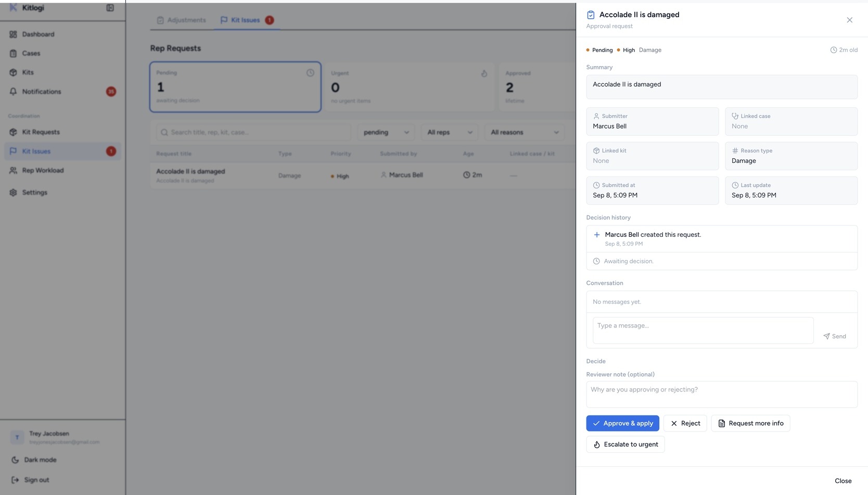Image resolution: width=868 pixels, height=495 pixels.
Task: Open the pending status dropdown
Action: pyautogui.click(x=386, y=132)
